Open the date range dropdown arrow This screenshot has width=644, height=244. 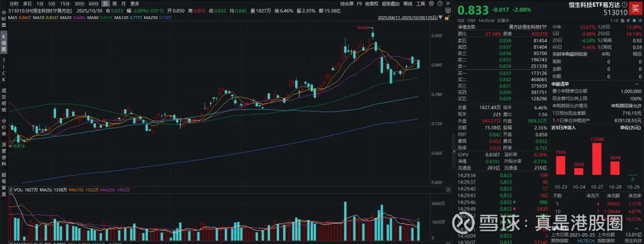[x=440, y=18]
